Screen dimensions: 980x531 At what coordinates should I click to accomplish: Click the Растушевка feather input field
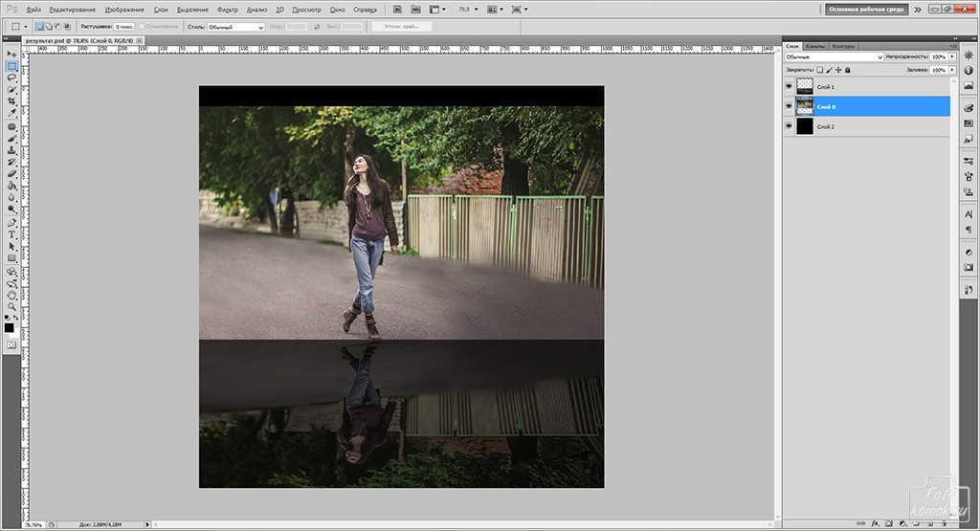coord(123,27)
